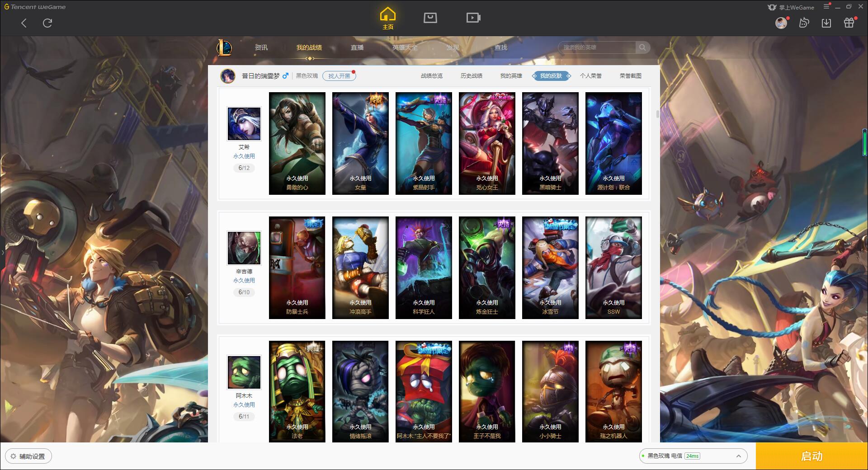Go back with the left arrow icon
This screenshot has height=470, width=868.
click(x=24, y=23)
